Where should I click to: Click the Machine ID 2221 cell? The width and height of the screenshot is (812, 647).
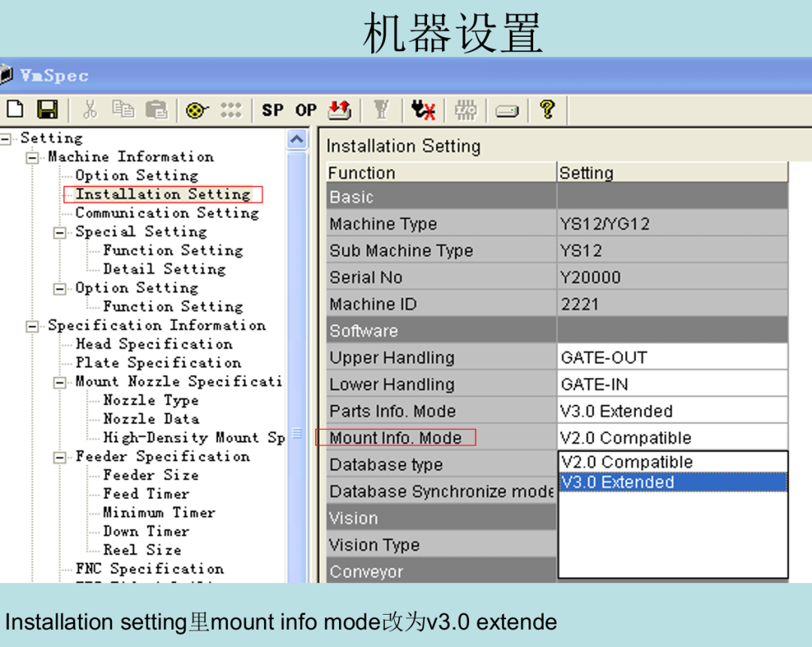672,304
